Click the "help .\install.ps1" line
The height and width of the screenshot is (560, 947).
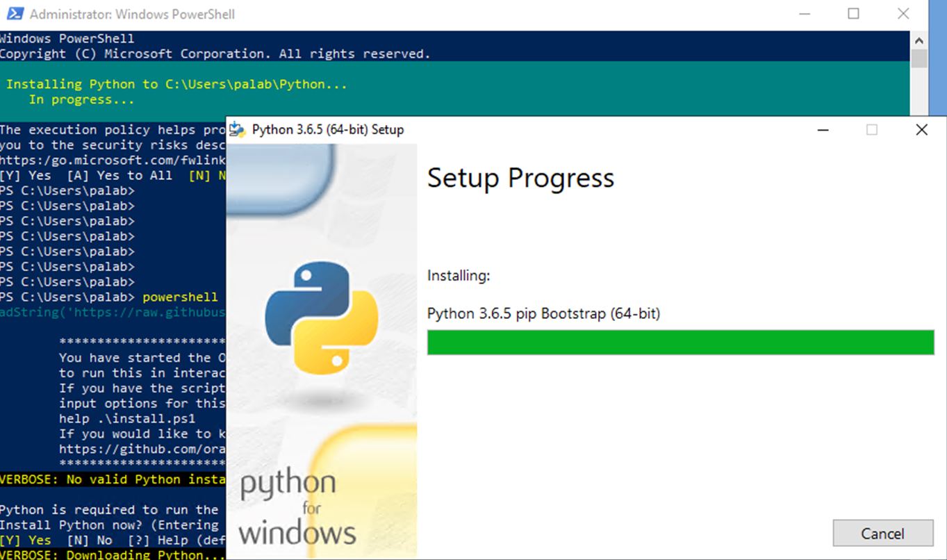[127, 418]
